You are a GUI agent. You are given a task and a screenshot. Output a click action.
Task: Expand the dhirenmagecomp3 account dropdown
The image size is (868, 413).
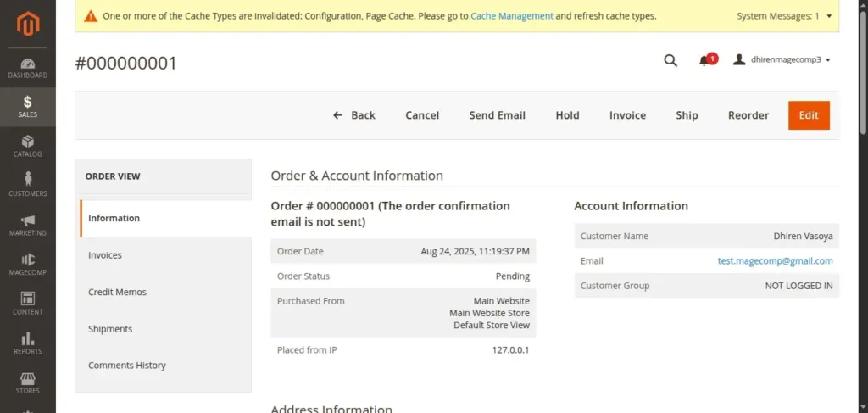782,60
